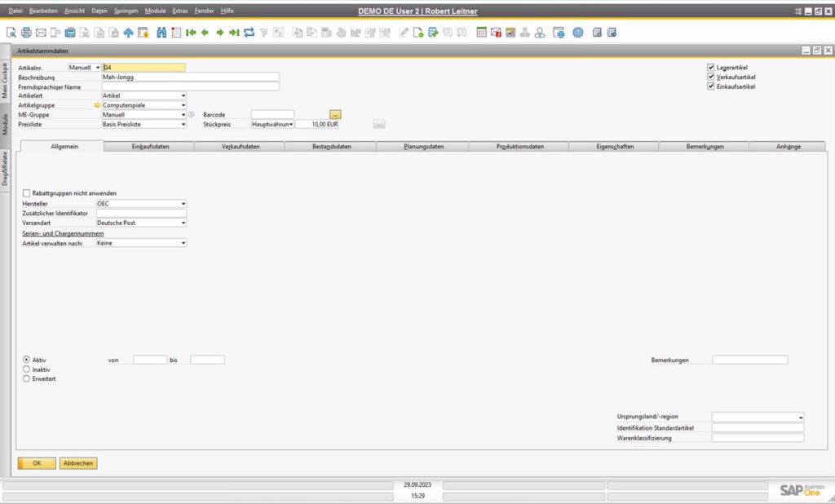Open the ME-Gruppe dropdown

click(x=183, y=114)
